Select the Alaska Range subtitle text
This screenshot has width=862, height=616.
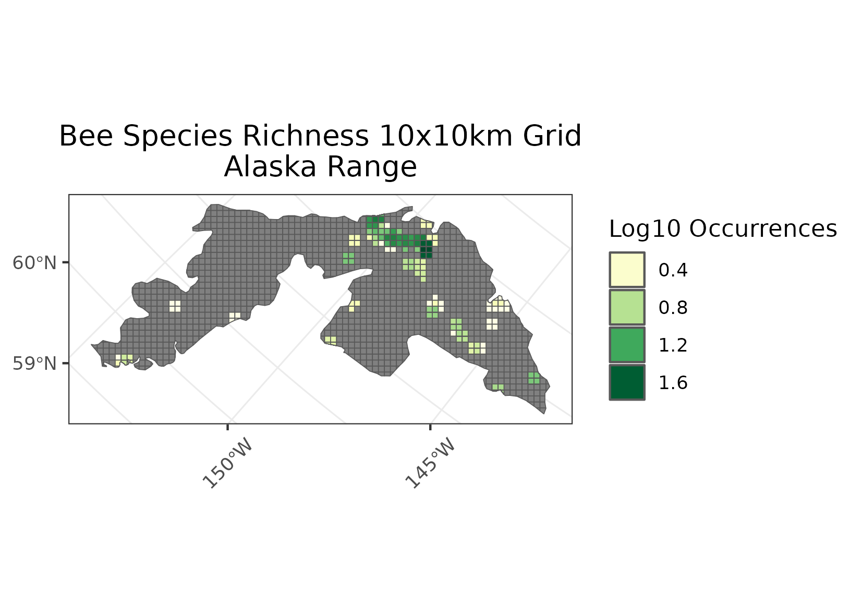tap(320, 167)
